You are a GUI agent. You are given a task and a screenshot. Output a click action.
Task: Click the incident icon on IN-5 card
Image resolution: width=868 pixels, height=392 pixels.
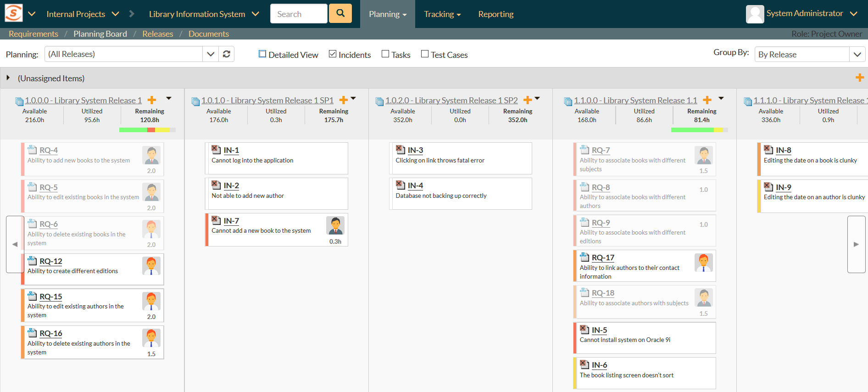point(584,329)
